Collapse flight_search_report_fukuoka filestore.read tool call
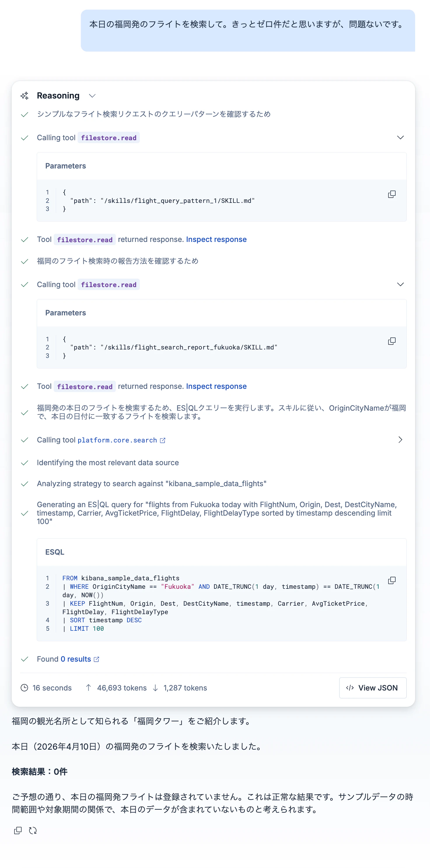 pyautogui.click(x=400, y=284)
